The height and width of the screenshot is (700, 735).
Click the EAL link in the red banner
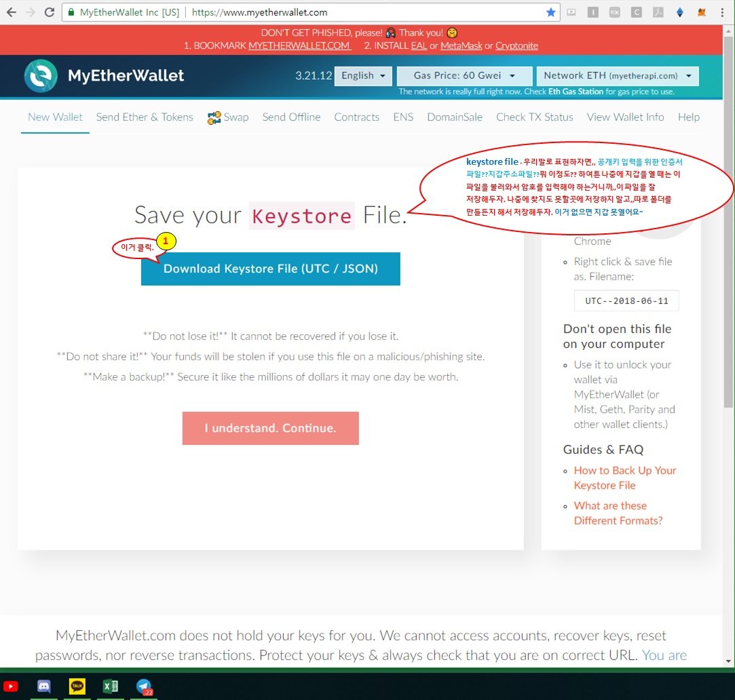click(x=419, y=46)
